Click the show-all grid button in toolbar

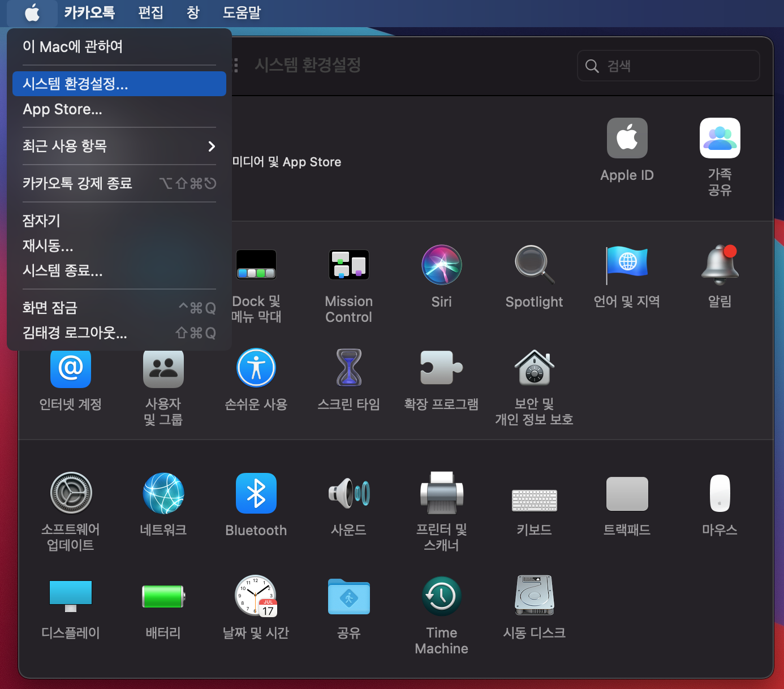pos(236,66)
